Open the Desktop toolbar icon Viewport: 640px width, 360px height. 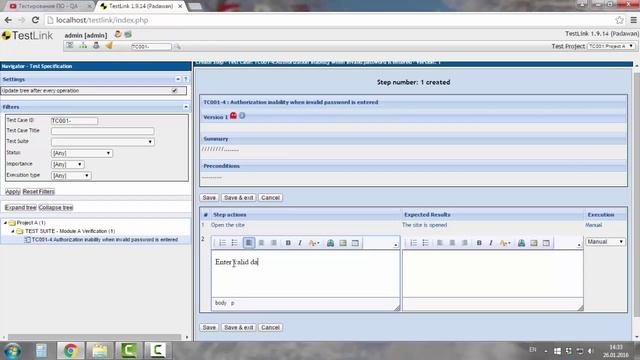point(70,45)
